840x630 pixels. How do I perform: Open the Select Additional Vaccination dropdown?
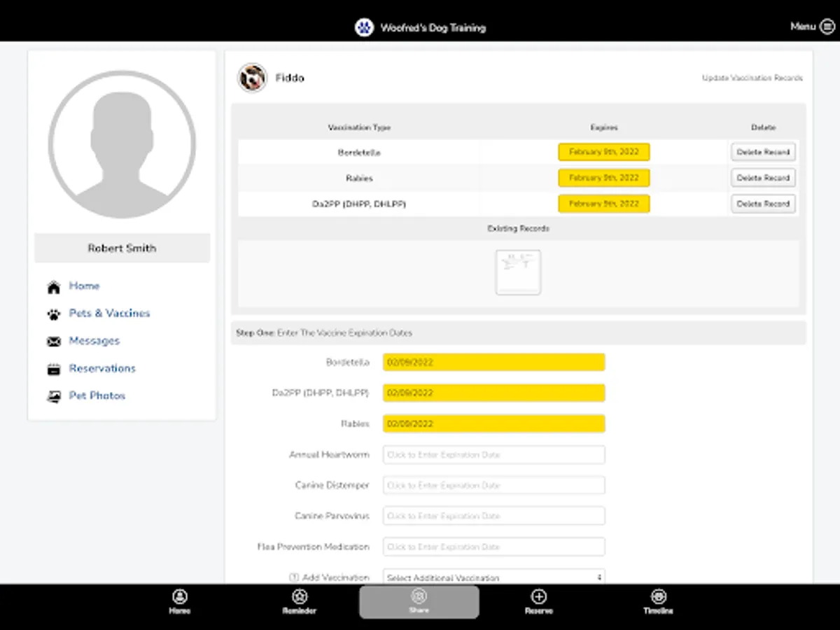coord(493,577)
